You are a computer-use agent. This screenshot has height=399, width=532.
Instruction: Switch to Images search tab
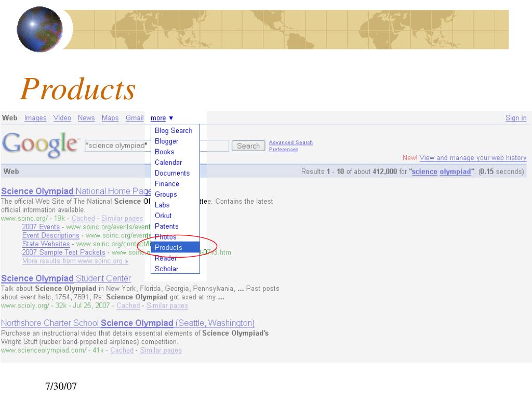(x=35, y=118)
